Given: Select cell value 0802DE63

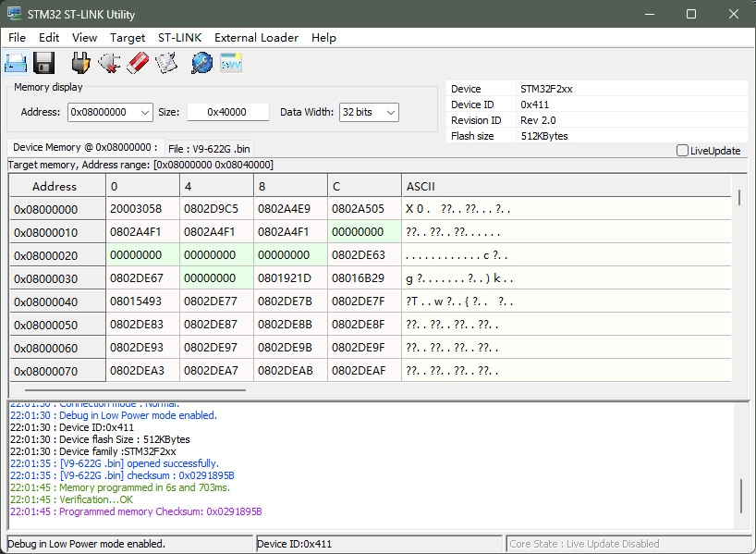Looking at the screenshot, I should [x=364, y=255].
